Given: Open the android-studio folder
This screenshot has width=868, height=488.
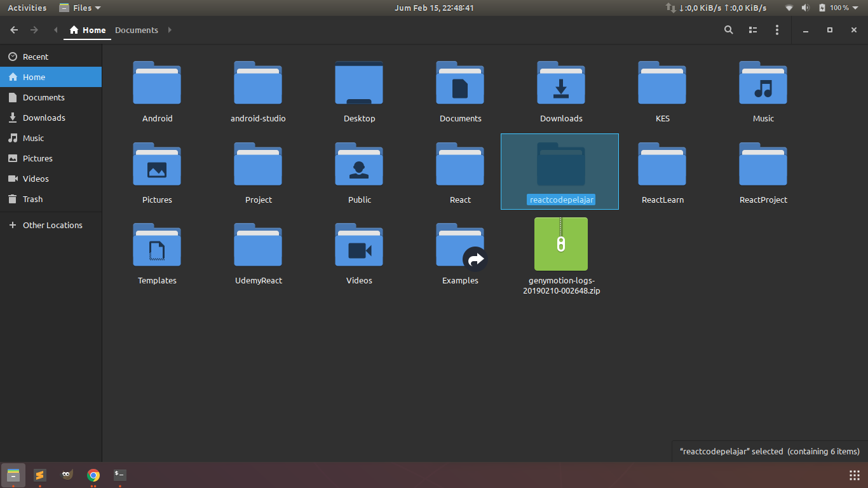Looking at the screenshot, I should coord(258,83).
